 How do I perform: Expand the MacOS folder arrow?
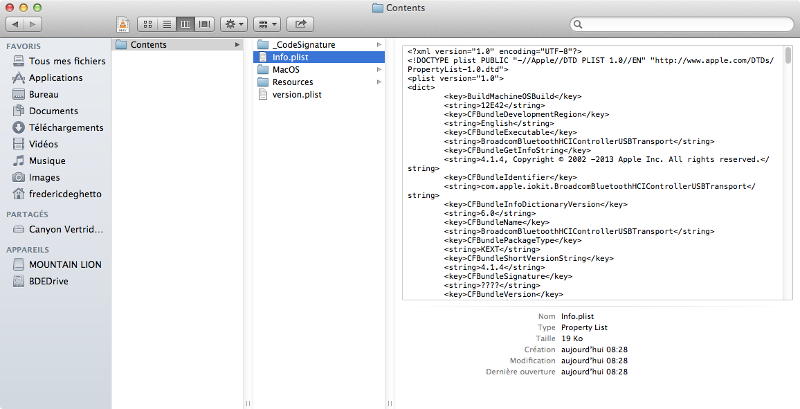click(379, 69)
